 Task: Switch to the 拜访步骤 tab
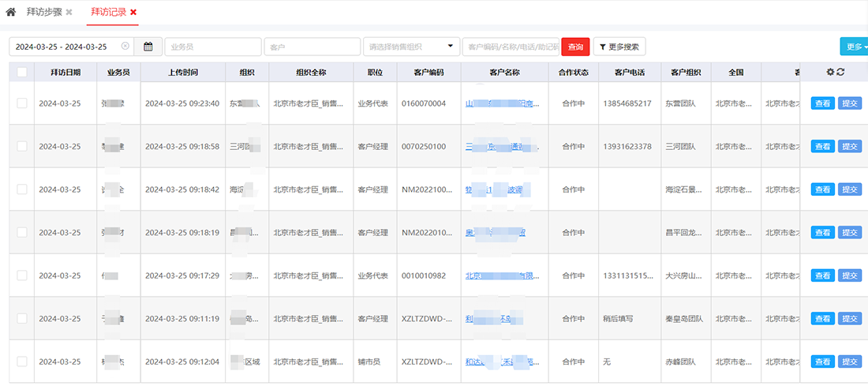43,13
